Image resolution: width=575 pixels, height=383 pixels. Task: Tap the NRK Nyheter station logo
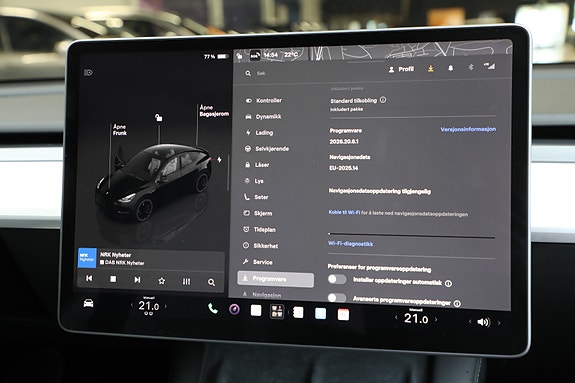point(87,258)
